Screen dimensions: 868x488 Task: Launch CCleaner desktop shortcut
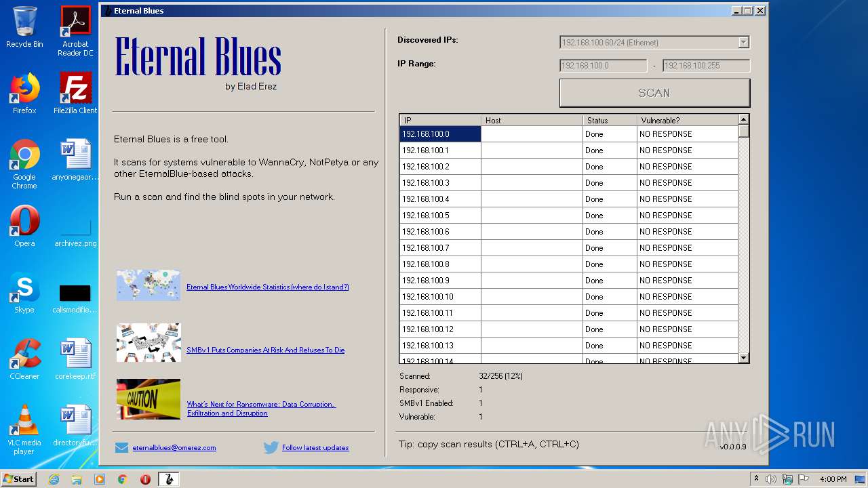click(24, 359)
